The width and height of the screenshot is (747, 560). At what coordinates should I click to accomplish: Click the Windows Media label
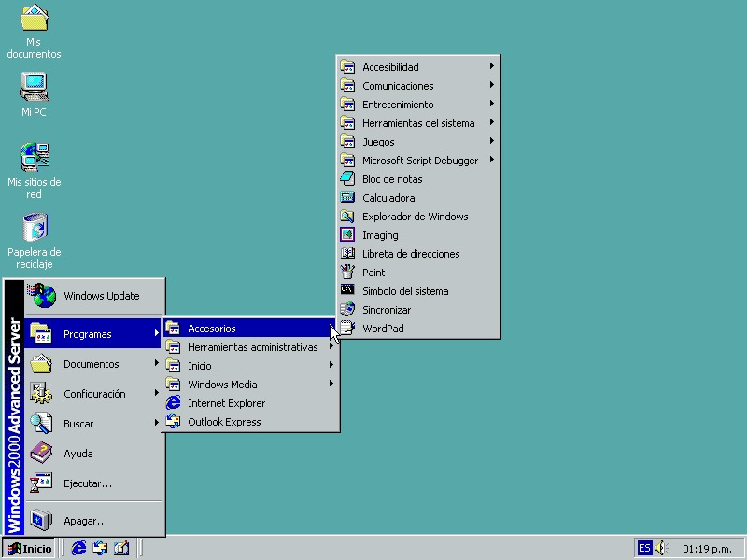tap(222, 385)
